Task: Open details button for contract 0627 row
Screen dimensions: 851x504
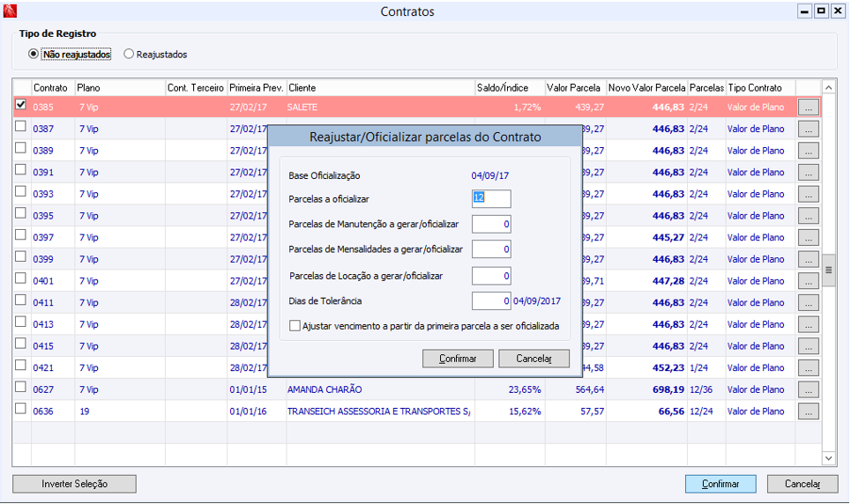Action: (808, 389)
